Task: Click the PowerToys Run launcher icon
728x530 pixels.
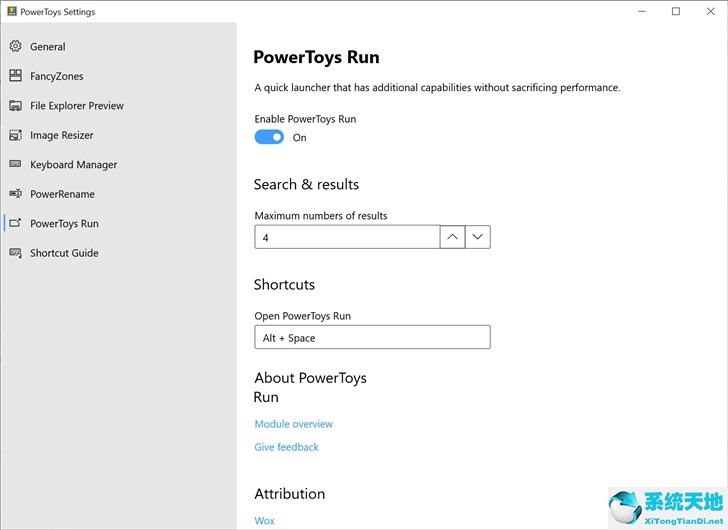Action: tap(15, 223)
